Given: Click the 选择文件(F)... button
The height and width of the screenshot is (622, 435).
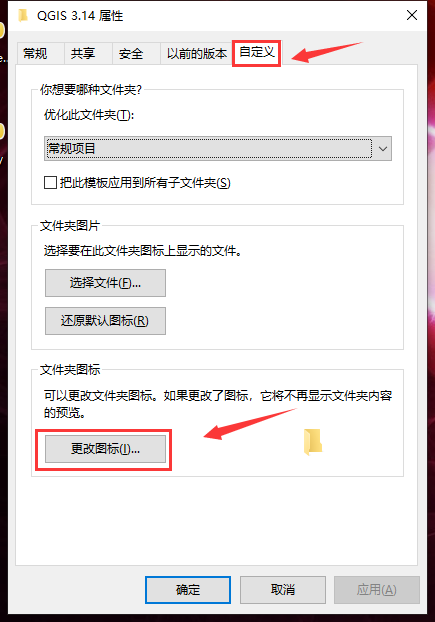Looking at the screenshot, I should [105, 283].
